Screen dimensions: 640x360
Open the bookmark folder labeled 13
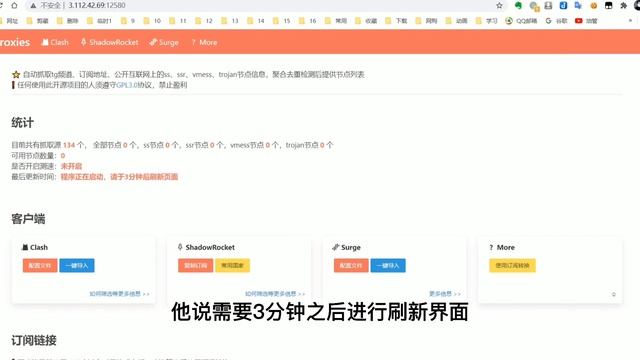(x=230, y=21)
